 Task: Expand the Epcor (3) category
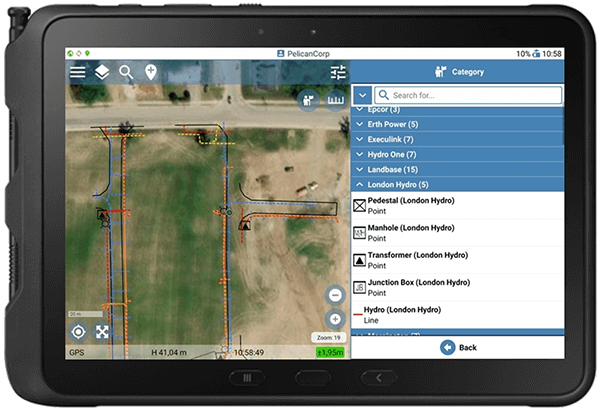[x=457, y=110]
